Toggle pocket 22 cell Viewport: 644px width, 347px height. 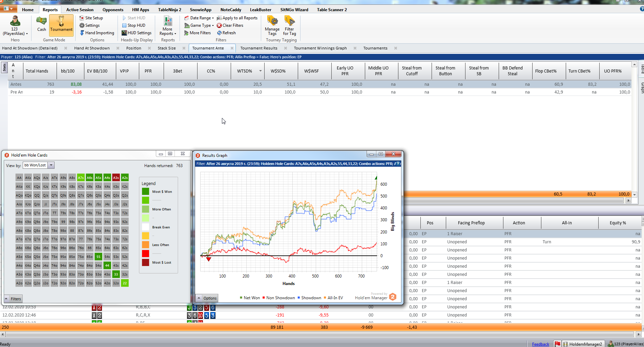coord(125,283)
